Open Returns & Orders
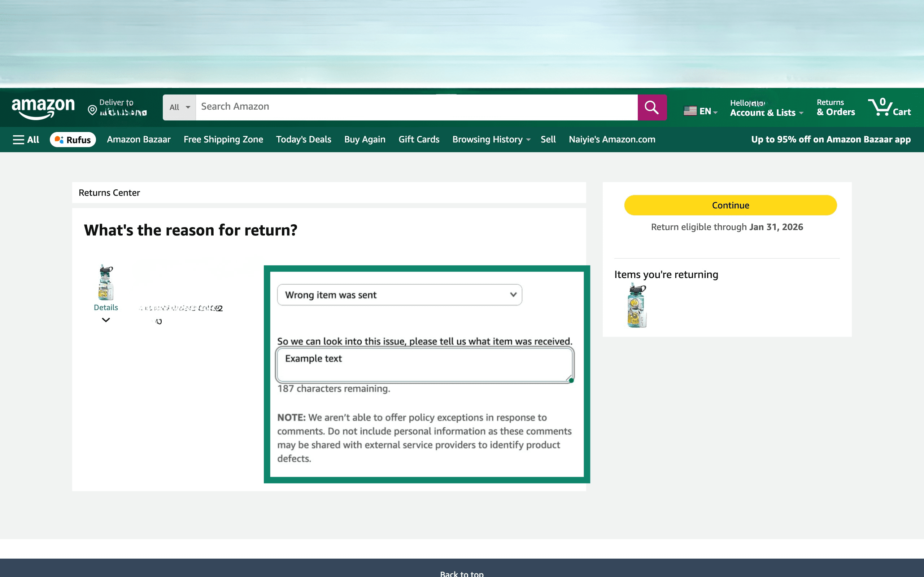924x577 pixels. [x=836, y=107]
